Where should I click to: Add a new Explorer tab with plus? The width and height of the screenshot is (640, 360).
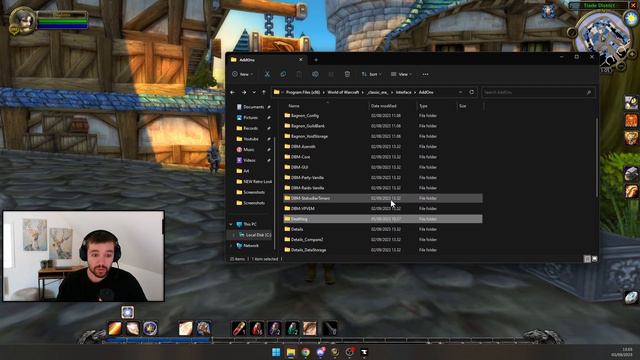(x=316, y=60)
